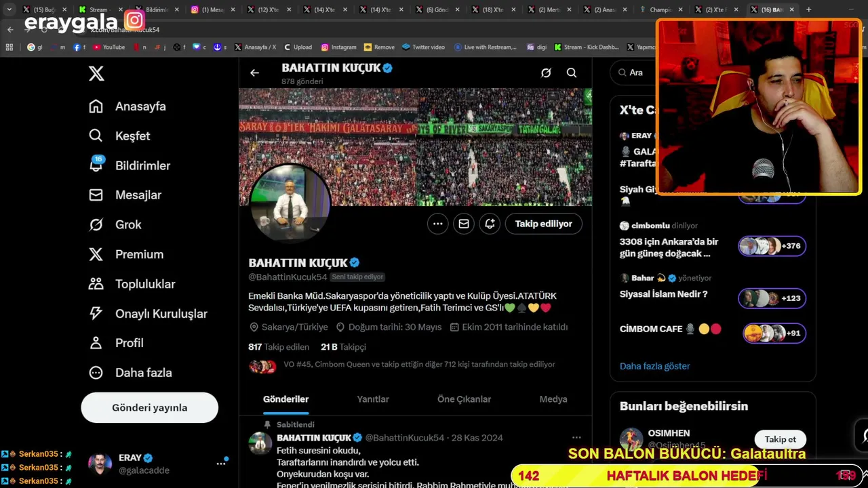Open the profile's three-dot more menu

[x=438, y=224]
